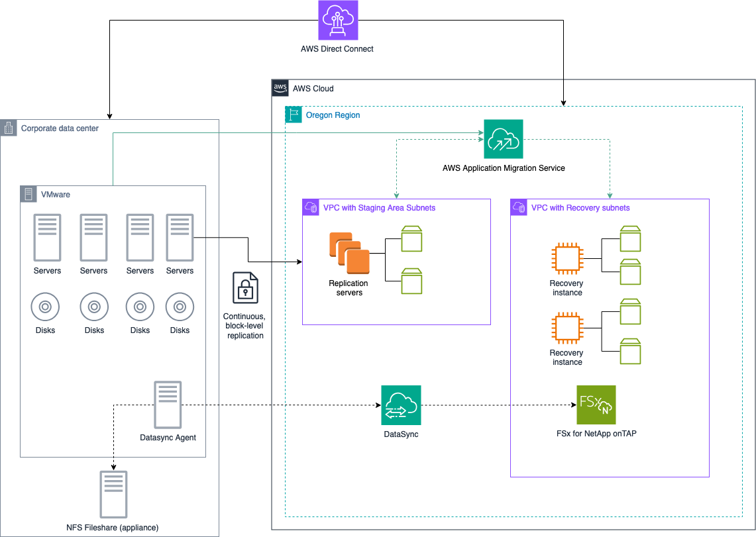This screenshot has height=537, width=756.
Task: Select the upper Recovery instance chip icon
Action: (567, 259)
